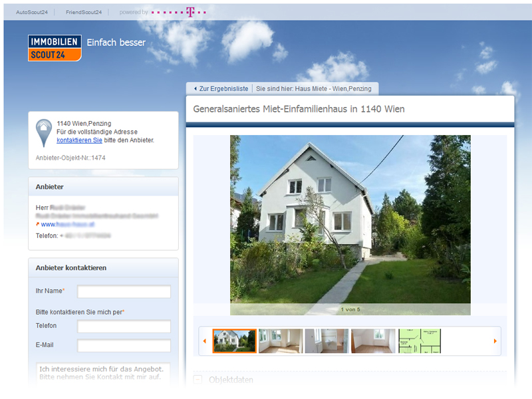532x399 pixels.
Task: Open AutoScout24 link in top bar
Action: (x=32, y=12)
